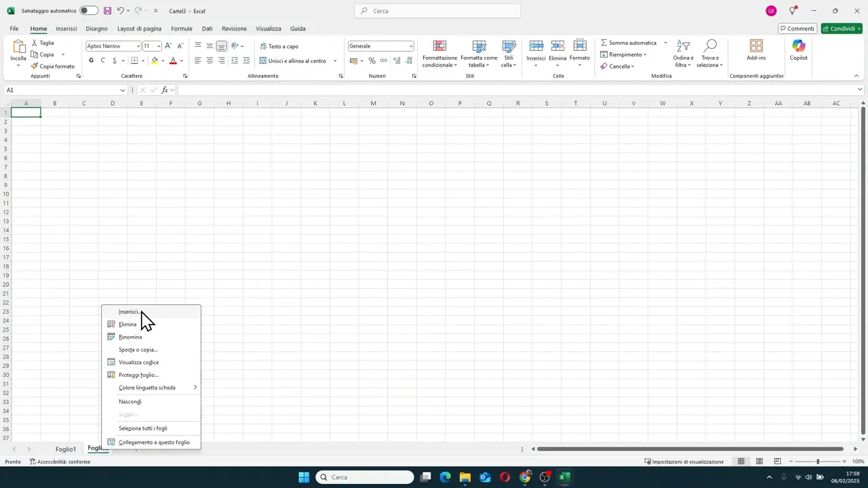868x488 pixels.
Task: Align text to the top
Action: coord(198,45)
